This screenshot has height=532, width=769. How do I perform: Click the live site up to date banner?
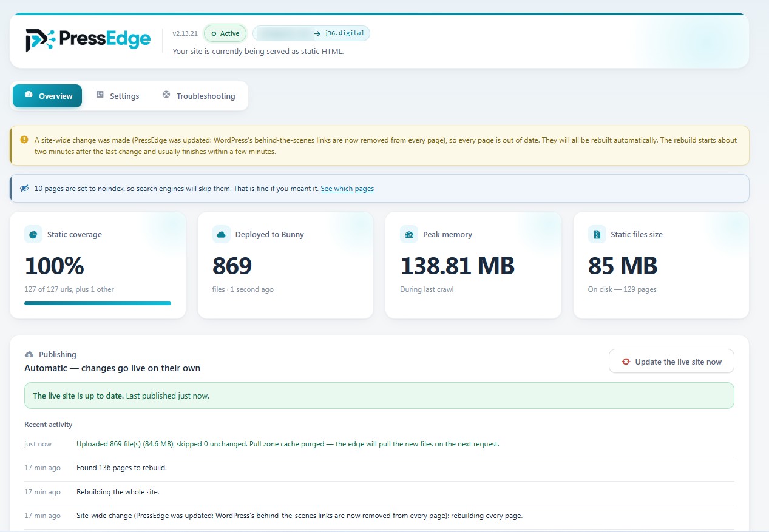379,396
